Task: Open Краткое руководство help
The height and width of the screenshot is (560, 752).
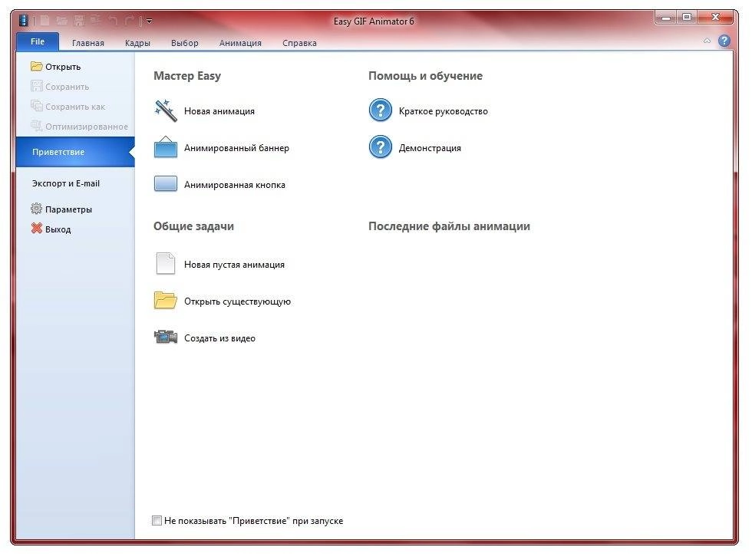Action: click(x=428, y=110)
